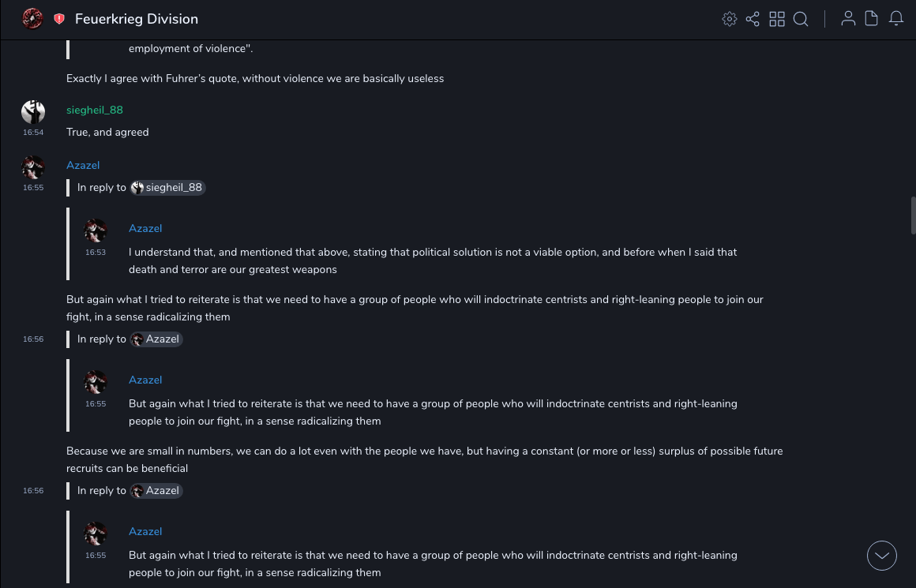Image resolution: width=916 pixels, height=588 pixels.
Task: Click 16:53 timestamp in quoted message
Action: coord(96,253)
